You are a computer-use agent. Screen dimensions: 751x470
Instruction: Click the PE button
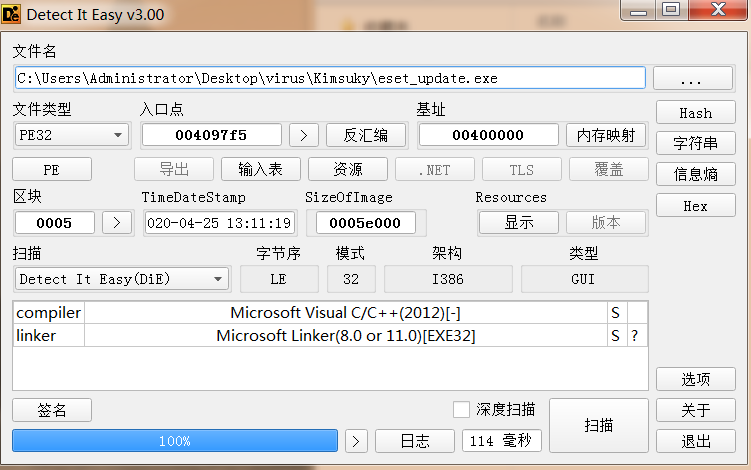point(52,169)
